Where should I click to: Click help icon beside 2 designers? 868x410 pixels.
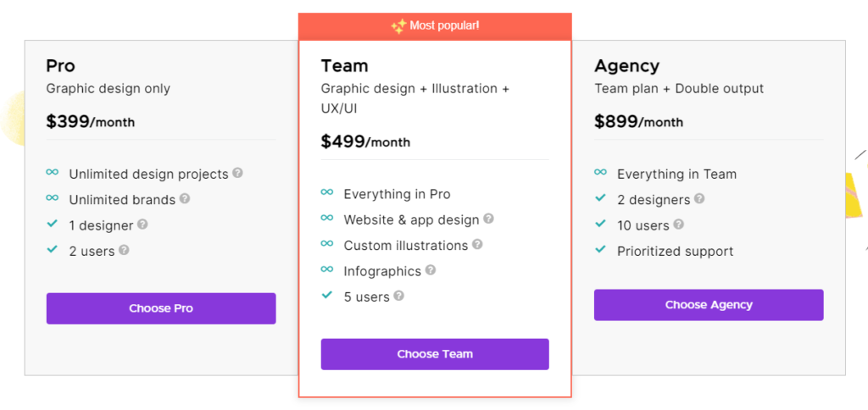[699, 198]
